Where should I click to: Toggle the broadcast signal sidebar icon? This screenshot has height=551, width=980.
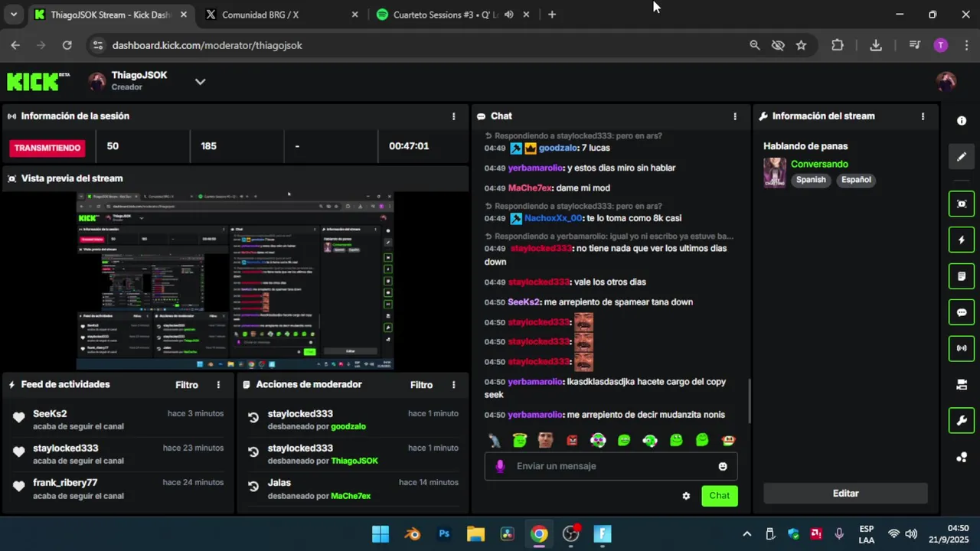coord(962,348)
